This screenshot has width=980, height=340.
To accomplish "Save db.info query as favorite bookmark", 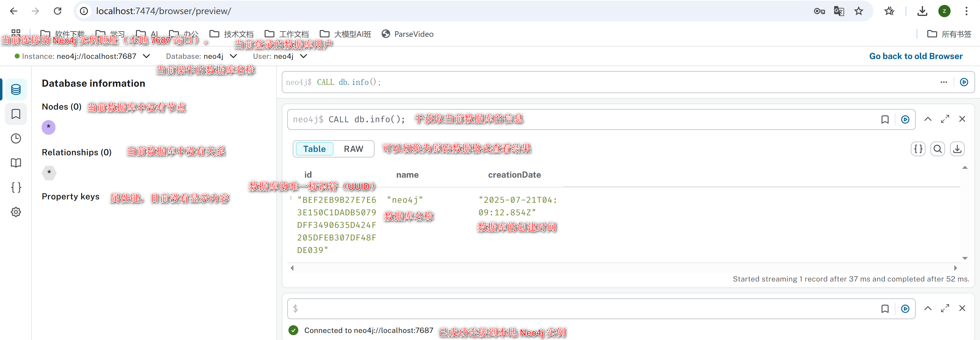I will 885,119.
